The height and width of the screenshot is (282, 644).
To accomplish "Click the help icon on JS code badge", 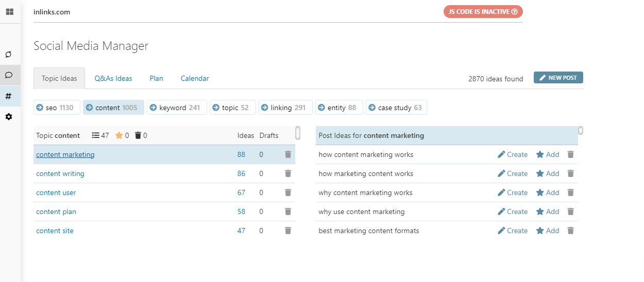I will [x=514, y=12].
